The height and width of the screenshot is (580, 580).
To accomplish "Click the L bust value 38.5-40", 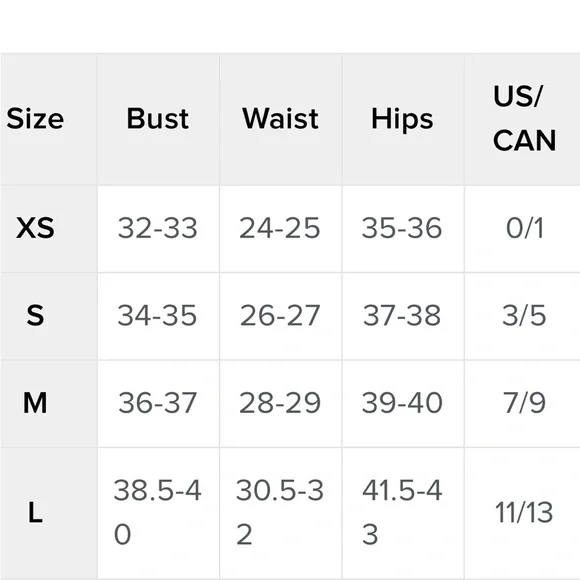I will coord(158,512).
